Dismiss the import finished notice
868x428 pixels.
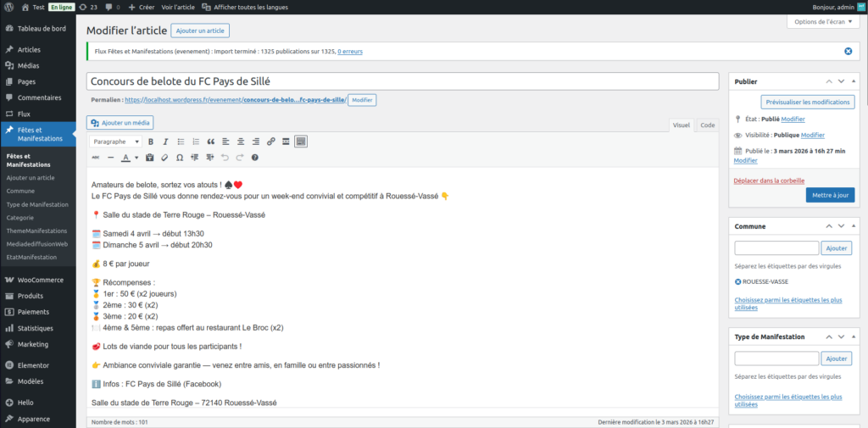click(848, 52)
